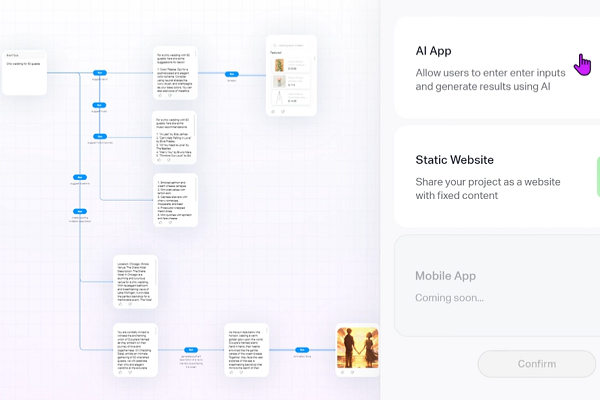This screenshot has width=600, height=400.
Task: Dislike the wedding invitation text card
Action: coord(130,372)
